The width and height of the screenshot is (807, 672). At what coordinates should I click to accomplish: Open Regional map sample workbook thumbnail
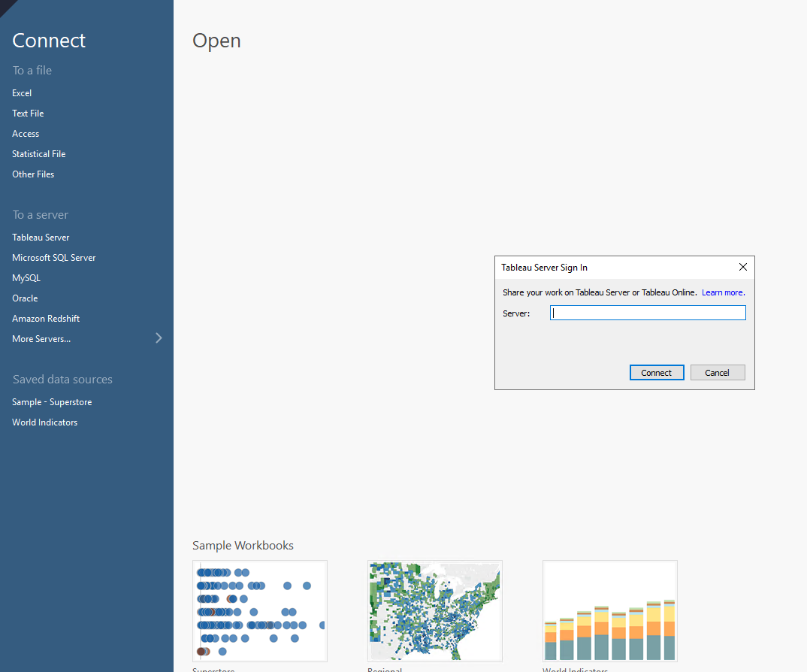(x=435, y=610)
